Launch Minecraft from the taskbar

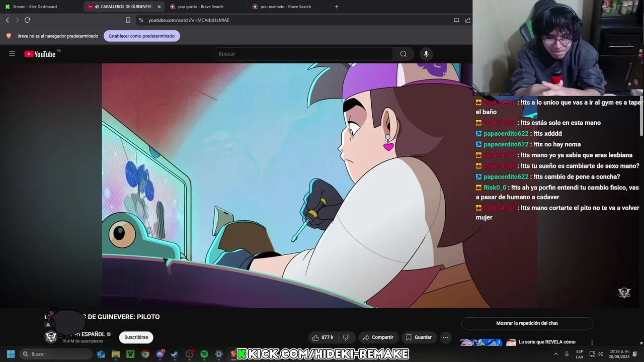click(x=130, y=354)
